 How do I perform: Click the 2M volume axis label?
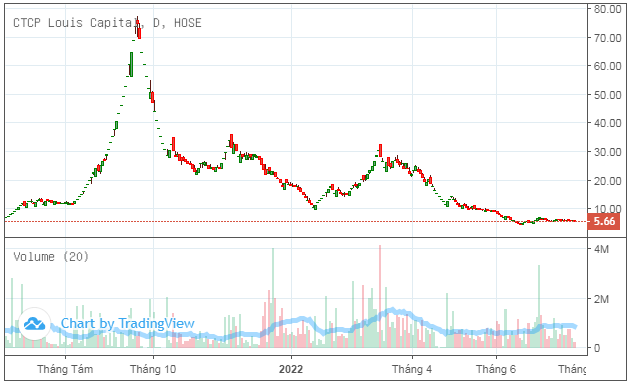[601, 299]
